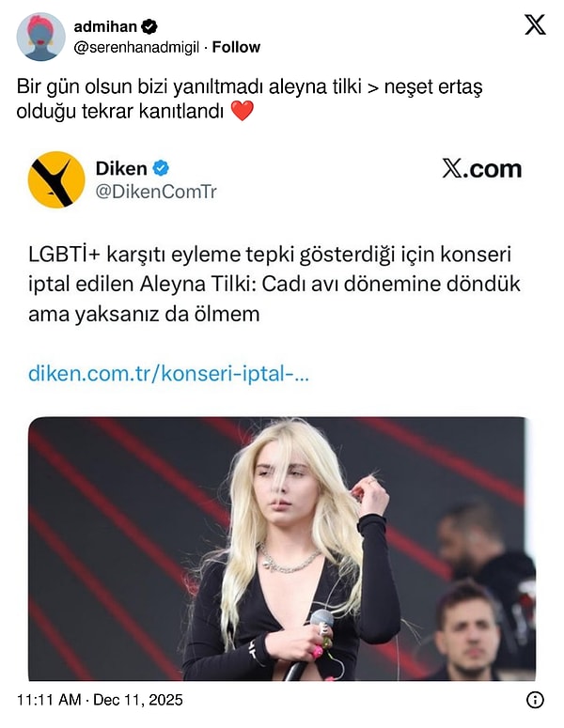Screen dimensions: 564x728
Task: Open the 11:11 AM Dec 11, 2025 timestamp
Action: click(100, 700)
